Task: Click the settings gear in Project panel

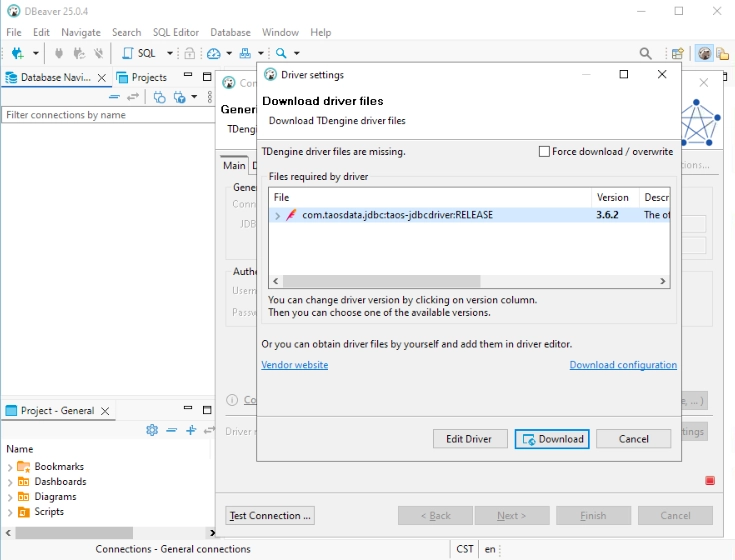Action: point(152,430)
